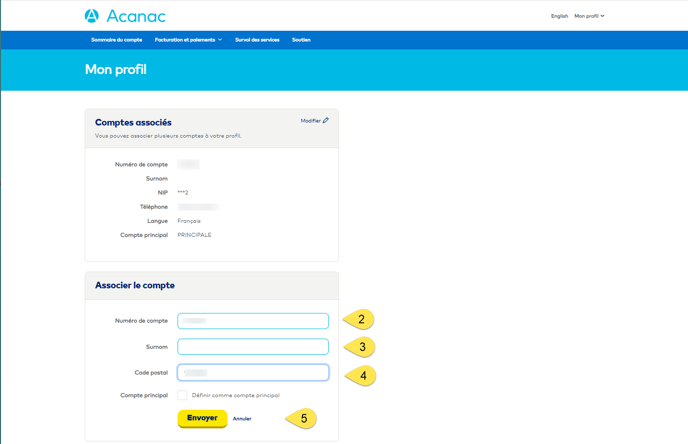Open Sommaire du compte tab
The image size is (688, 444).
click(117, 40)
